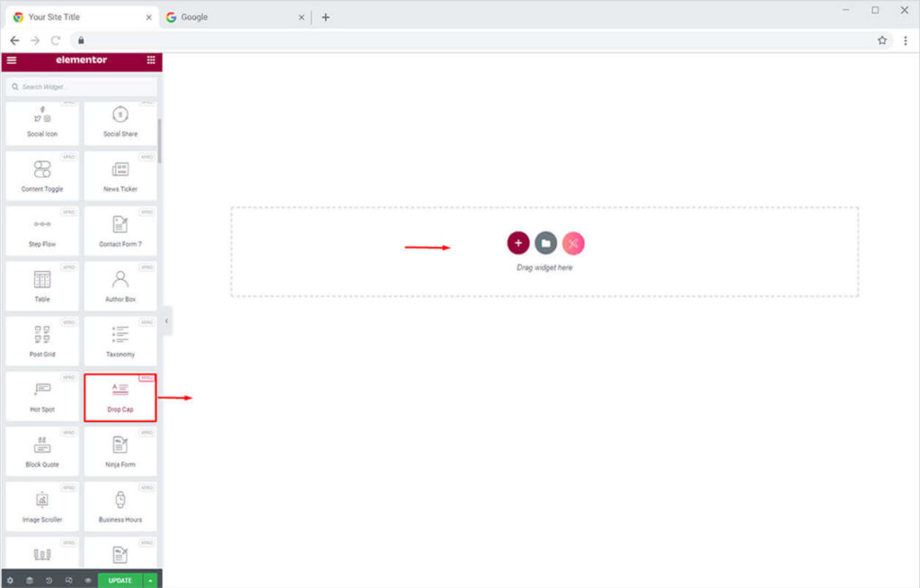The width and height of the screenshot is (920, 588).
Task: Click the pink Xpro templates button
Action: tap(573, 243)
